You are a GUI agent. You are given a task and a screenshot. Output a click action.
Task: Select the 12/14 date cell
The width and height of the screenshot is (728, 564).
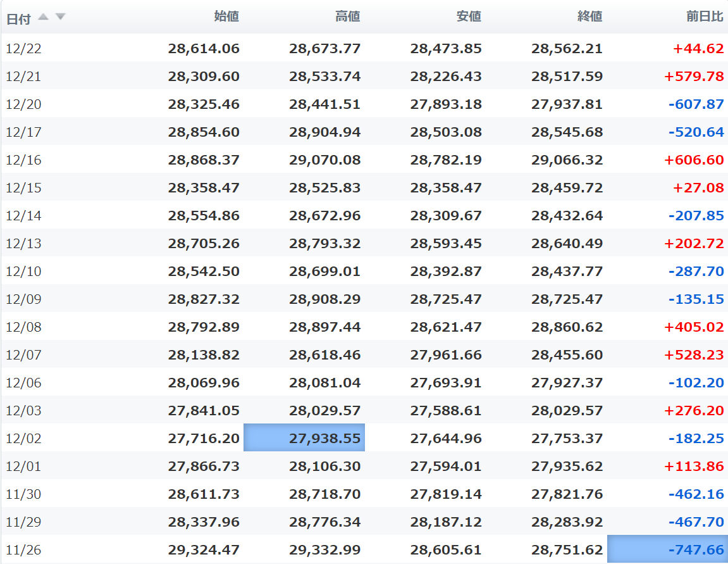23,216
